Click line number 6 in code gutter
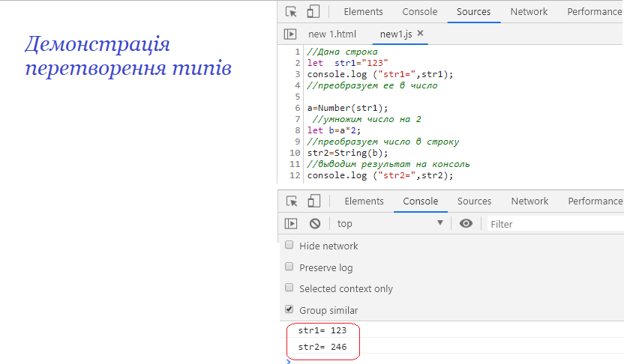 pyautogui.click(x=298, y=108)
